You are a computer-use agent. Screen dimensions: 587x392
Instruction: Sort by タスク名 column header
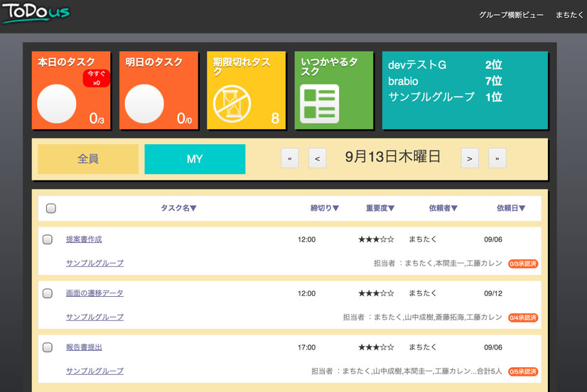[x=178, y=208]
